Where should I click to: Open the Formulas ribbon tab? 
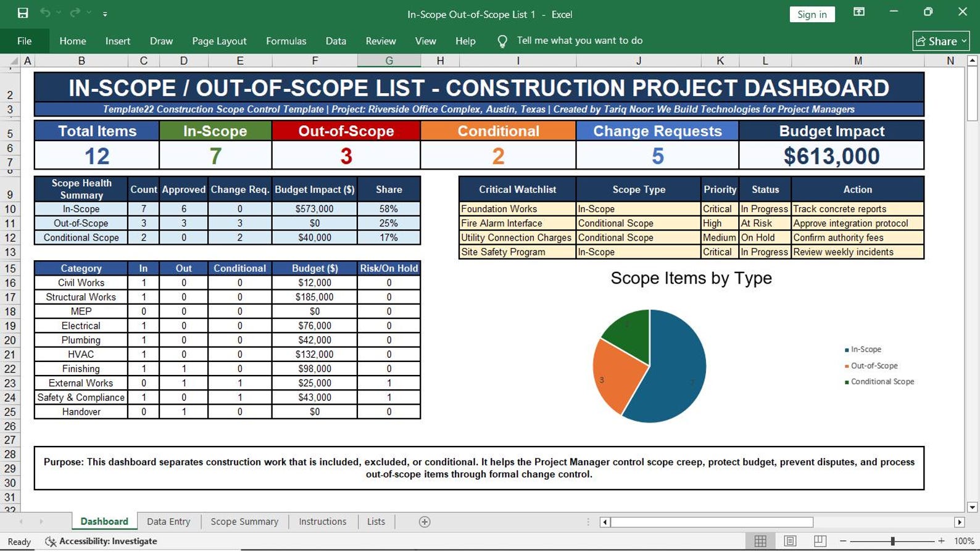286,41
